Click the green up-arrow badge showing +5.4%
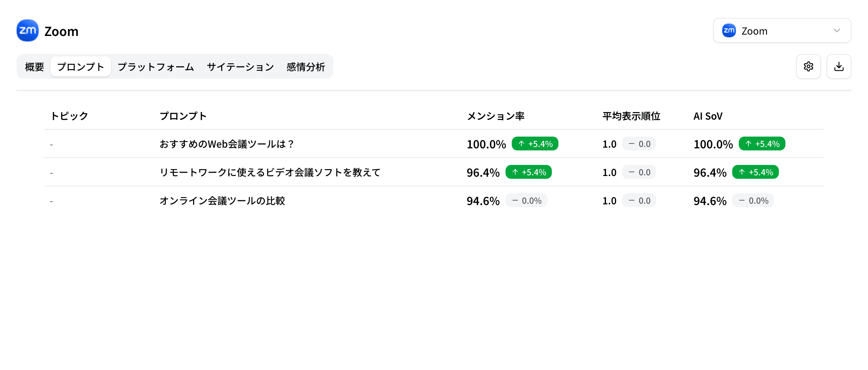Image resolution: width=868 pixels, height=370 pixels. tap(535, 143)
